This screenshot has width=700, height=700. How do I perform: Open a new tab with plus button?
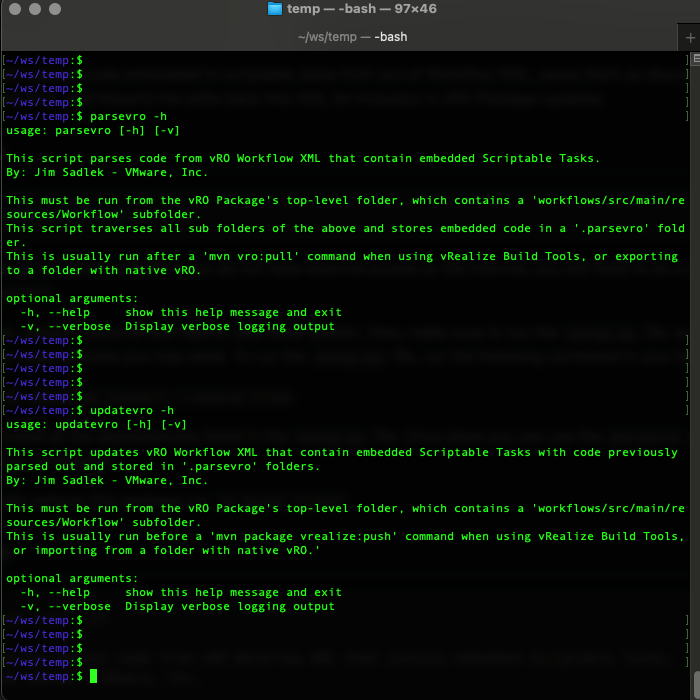[690, 37]
